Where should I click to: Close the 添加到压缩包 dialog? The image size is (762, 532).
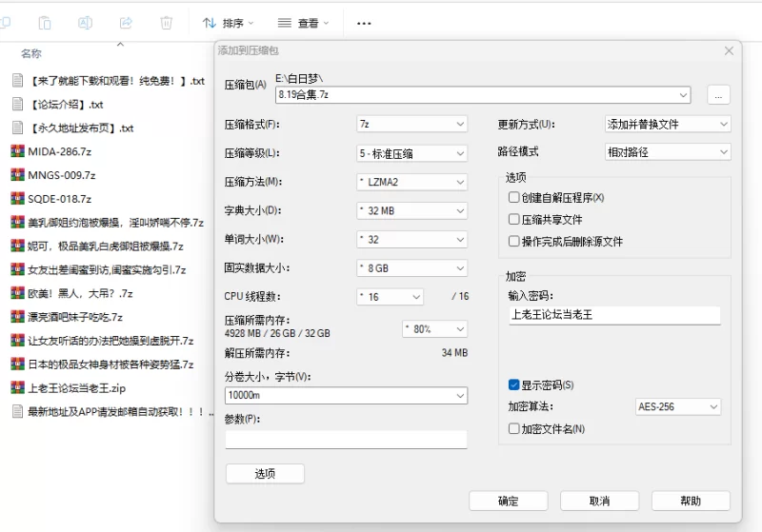click(729, 51)
